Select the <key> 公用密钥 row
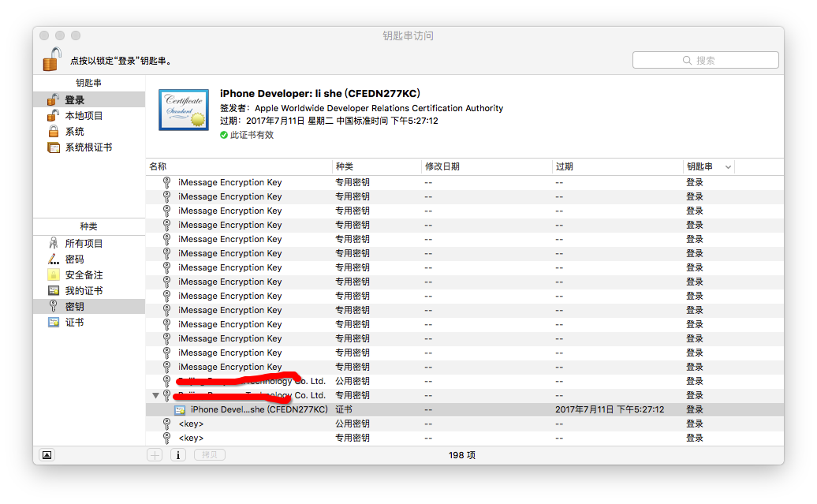 pos(464,424)
